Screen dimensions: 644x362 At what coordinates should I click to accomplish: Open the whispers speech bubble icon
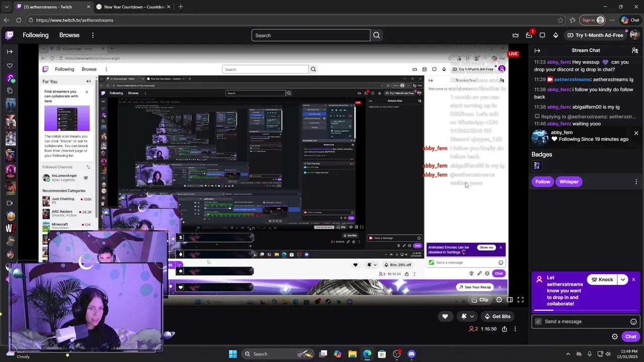tap(542, 35)
